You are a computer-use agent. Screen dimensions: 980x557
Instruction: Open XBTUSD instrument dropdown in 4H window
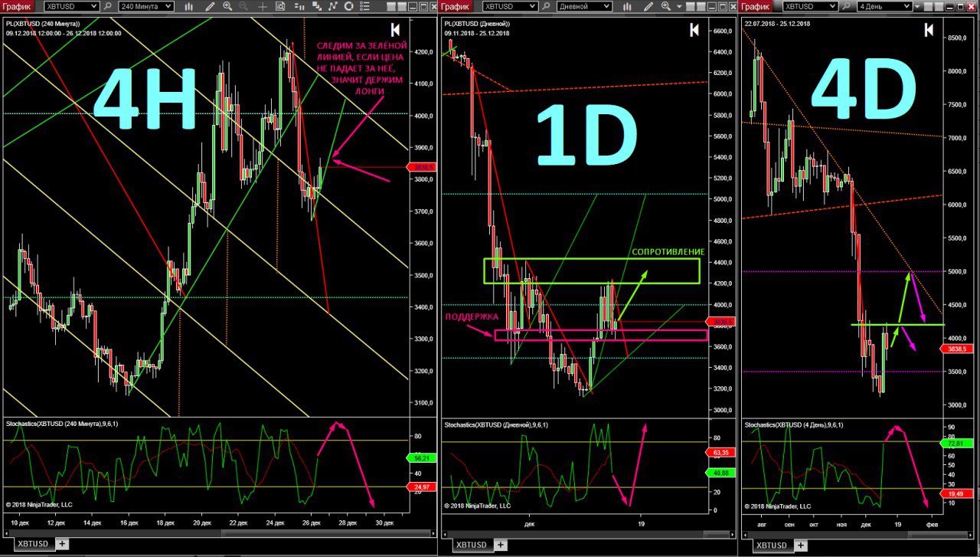tap(71, 6)
